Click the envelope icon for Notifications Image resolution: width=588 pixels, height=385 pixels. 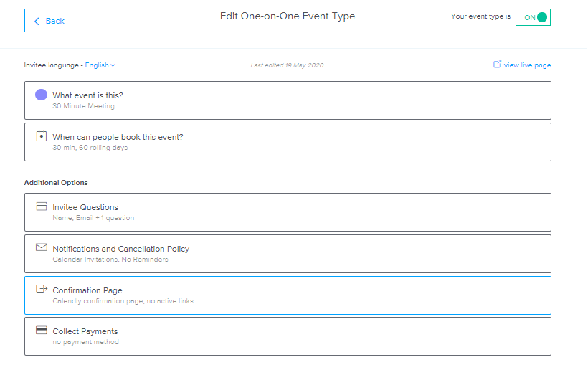42,247
